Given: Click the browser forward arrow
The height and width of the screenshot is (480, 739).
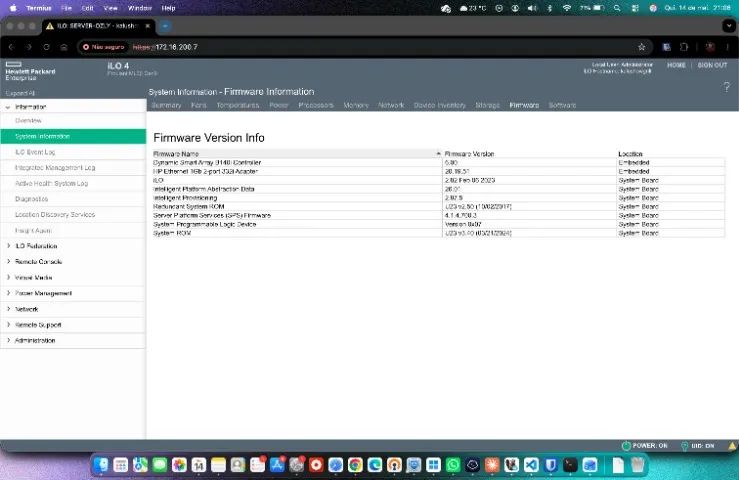Looking at the screenshot, I should coord(29,47).
